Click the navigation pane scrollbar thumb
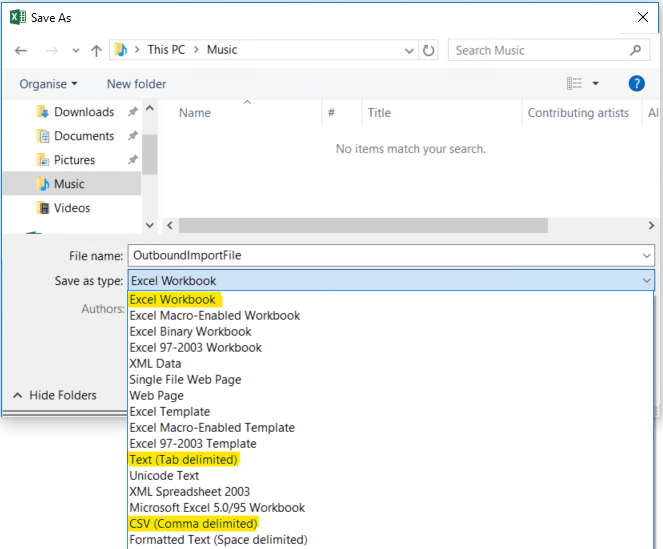 149,154
